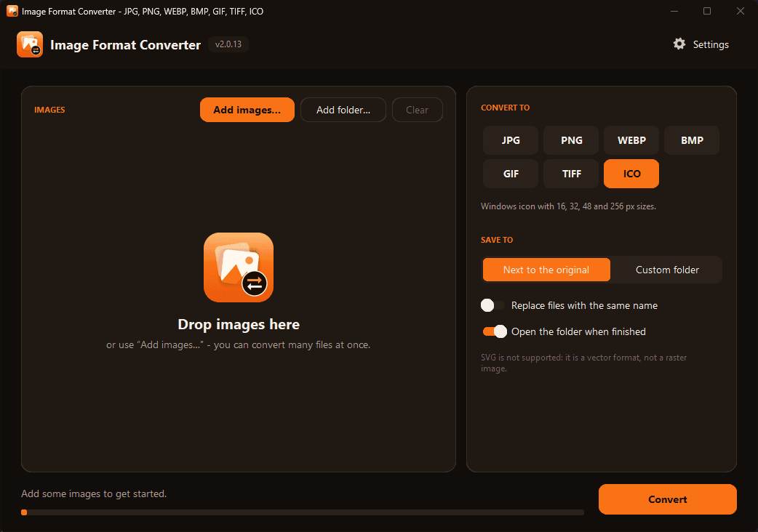Click the Drop images here heading
This screenshot has width=758, height=532.
239,324
